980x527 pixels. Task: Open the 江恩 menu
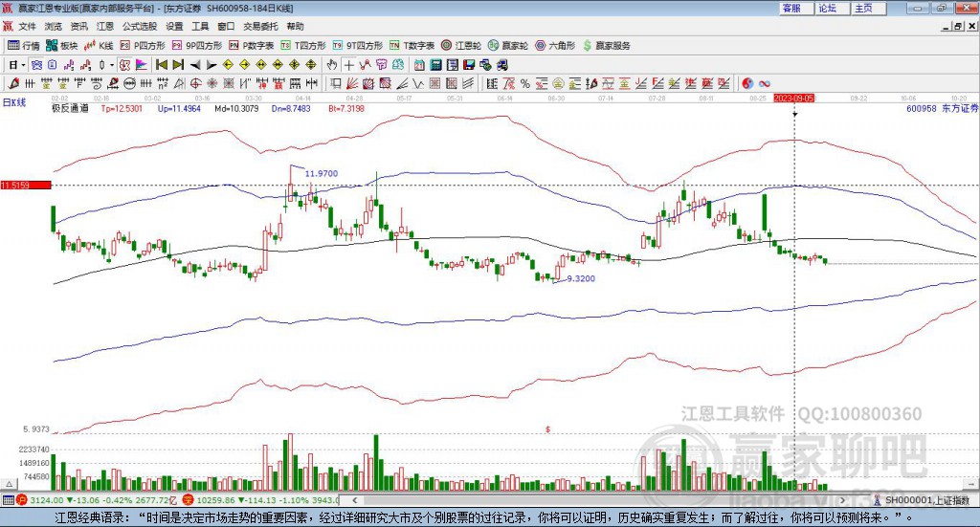pos(105,27)
